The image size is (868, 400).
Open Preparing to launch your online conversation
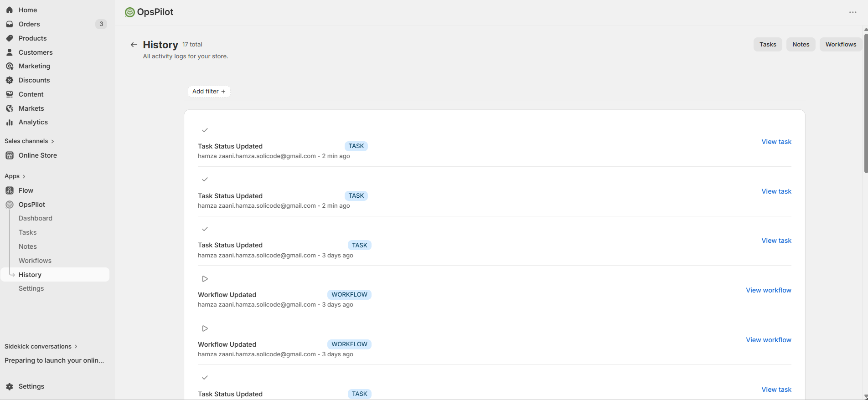pyautogui.click(x=54, y=360)
